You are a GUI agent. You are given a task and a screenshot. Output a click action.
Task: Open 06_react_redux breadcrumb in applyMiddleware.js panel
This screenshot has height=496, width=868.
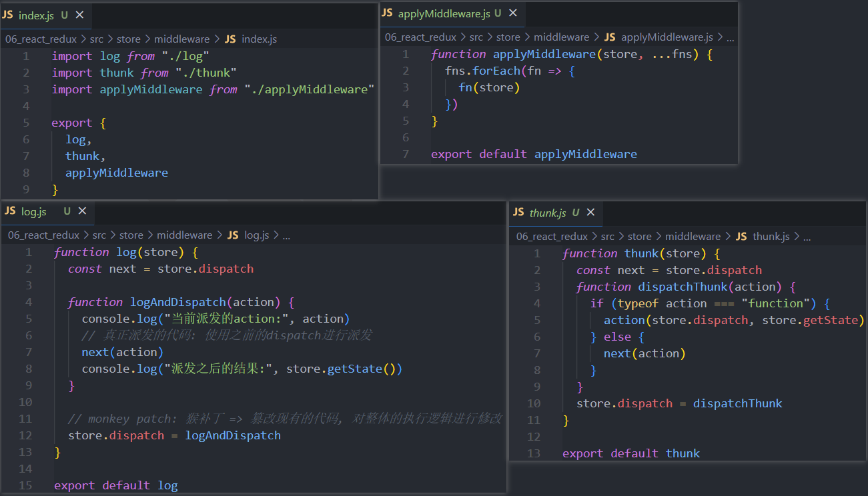[420, 37]
